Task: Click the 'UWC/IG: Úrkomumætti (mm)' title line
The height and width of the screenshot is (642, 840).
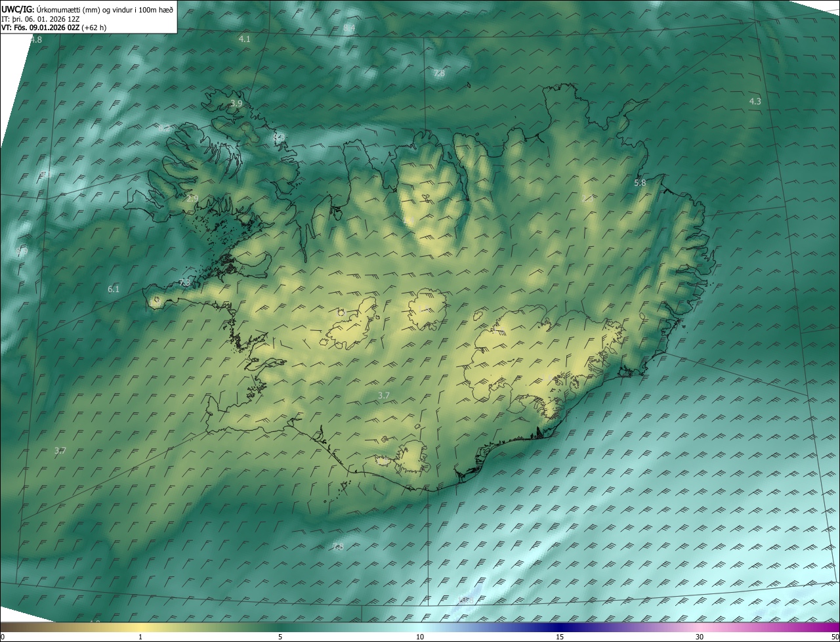Action: [x=87, y=9]
